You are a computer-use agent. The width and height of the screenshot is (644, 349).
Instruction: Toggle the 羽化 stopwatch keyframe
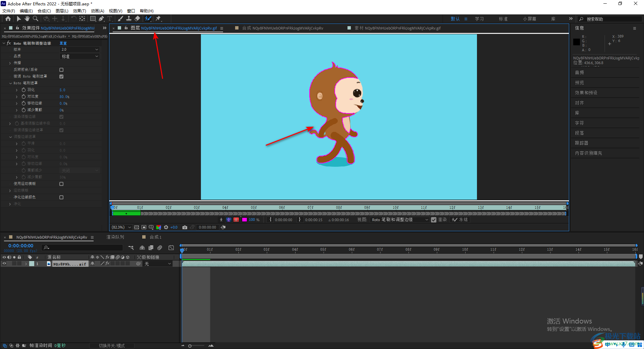(23, 90)
